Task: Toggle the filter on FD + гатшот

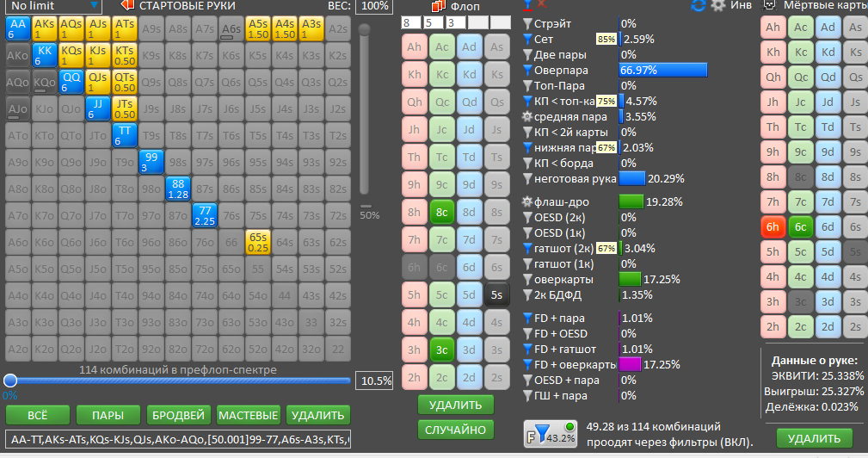Action: (527, 350)
